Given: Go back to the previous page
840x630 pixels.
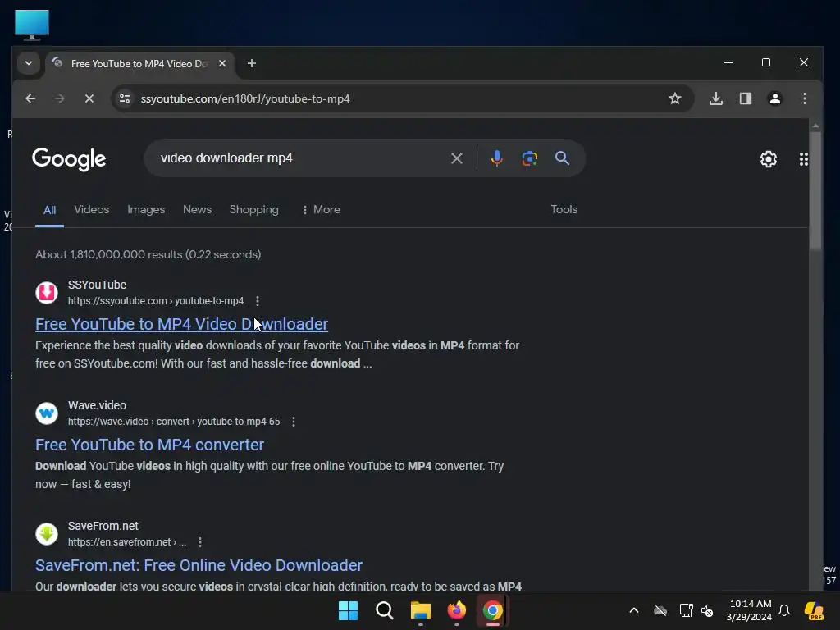Looking at the screenshot, I should tap(30, 98).
